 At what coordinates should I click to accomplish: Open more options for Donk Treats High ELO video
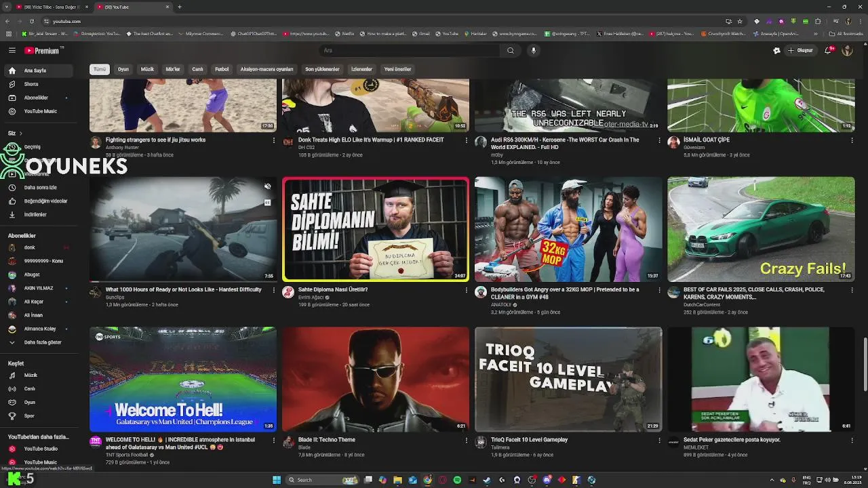click(x=467, y=140)
